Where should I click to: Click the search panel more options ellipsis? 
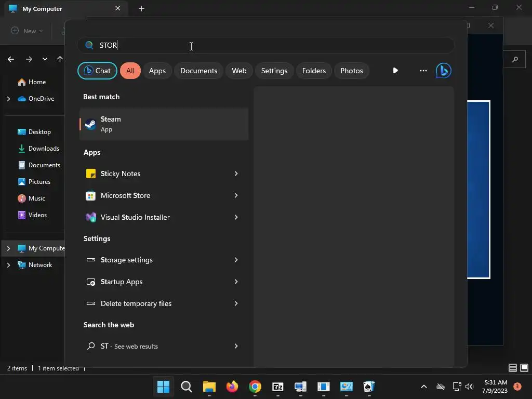pyautogui.click(x=423, y=71)
